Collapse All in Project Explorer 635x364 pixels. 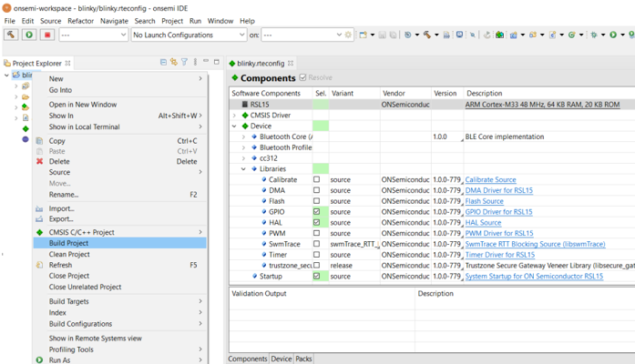point(163,62)
